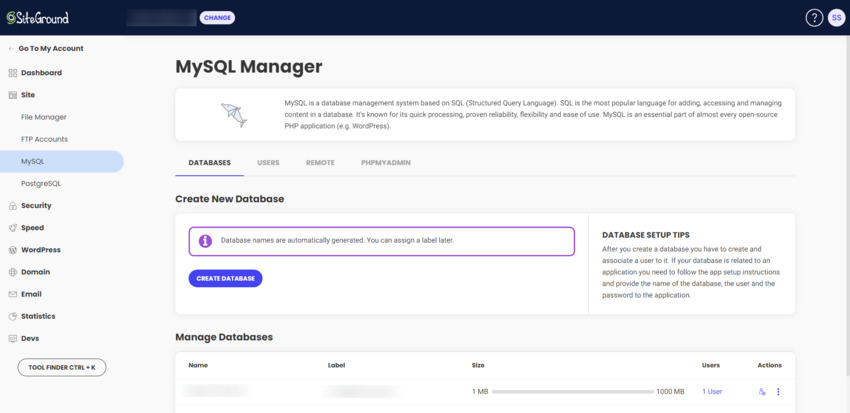Click the SiteGround logo

click(x=37, y=18)
